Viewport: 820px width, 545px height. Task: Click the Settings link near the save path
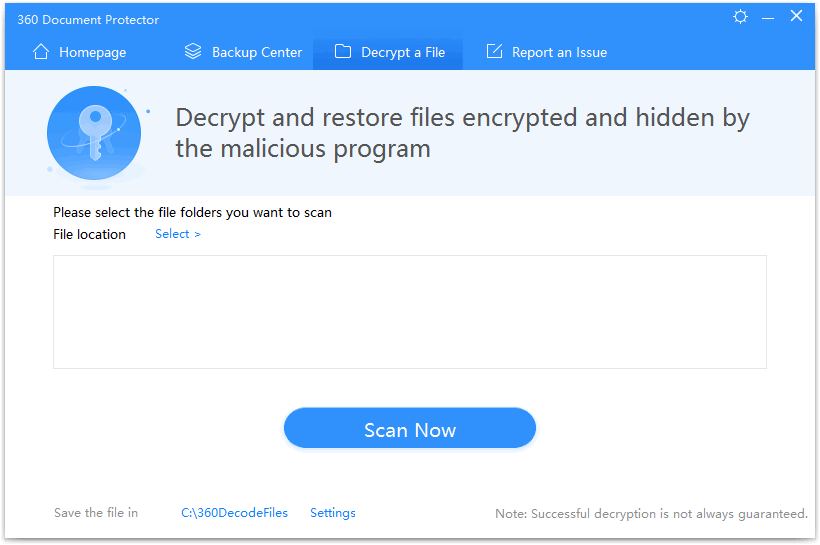click(x=333, y=513)
